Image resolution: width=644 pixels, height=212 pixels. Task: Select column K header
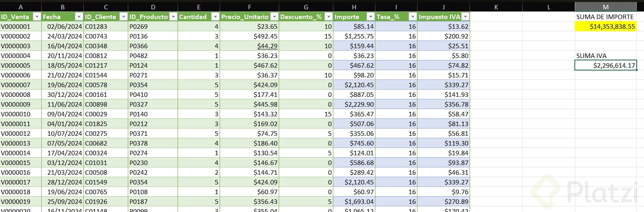pyautogui.click(x=496, y=7)
